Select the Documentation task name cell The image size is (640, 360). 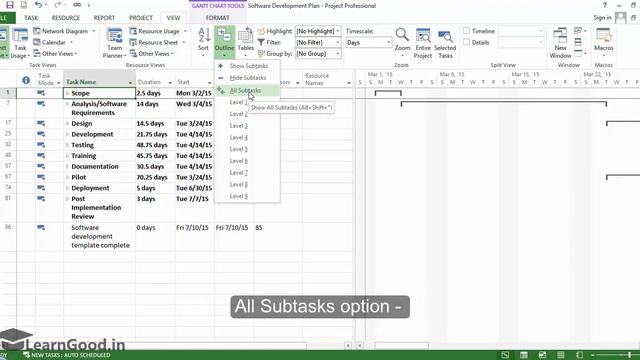pyautogui.click(x=99, y=167)
